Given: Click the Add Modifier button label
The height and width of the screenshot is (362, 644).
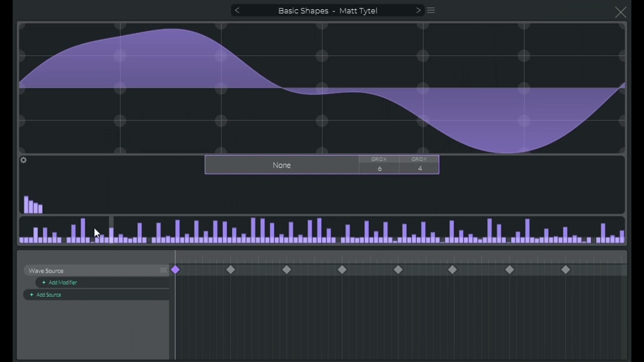Looking at the screenshot, I should 63,283.
